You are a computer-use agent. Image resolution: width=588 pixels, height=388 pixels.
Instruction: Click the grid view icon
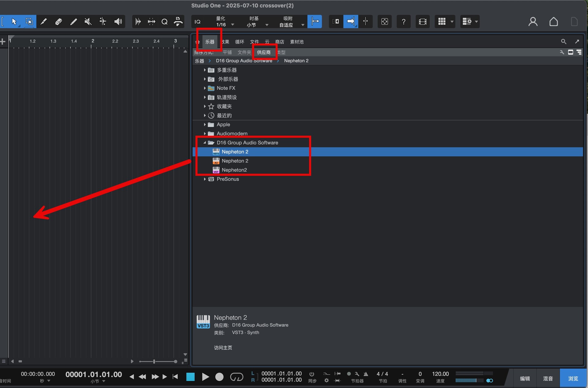pos(442,21)
